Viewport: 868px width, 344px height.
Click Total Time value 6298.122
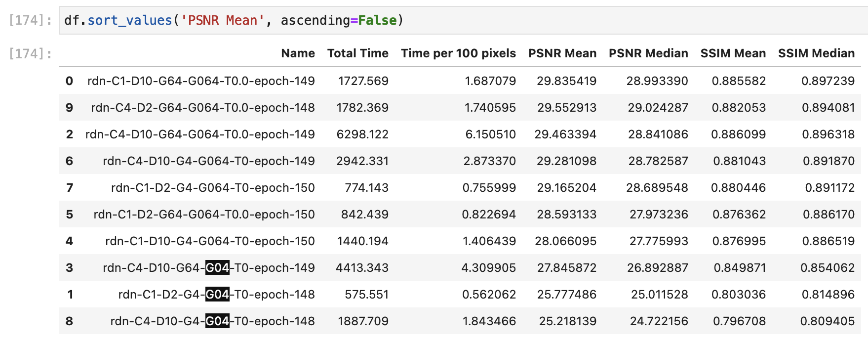click(x=362, y=134)
